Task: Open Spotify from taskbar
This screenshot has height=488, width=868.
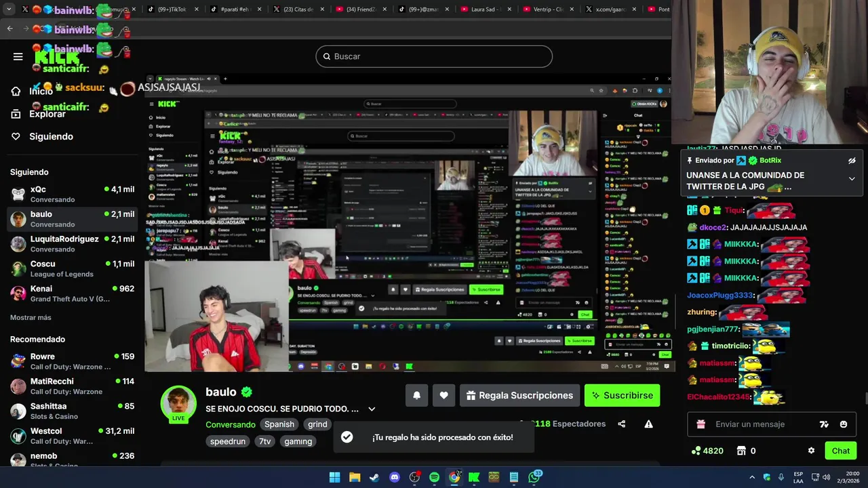Action: (434, 477)
